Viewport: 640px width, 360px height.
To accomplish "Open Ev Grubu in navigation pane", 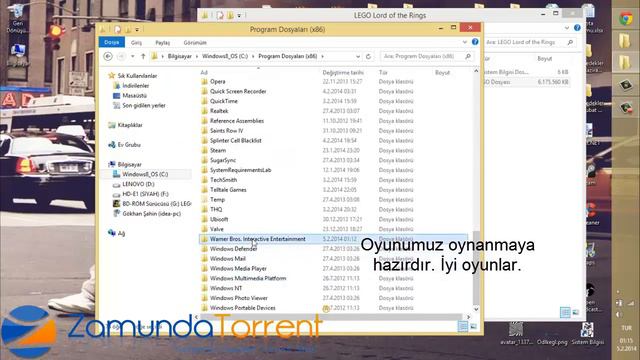I will [129, 145].
